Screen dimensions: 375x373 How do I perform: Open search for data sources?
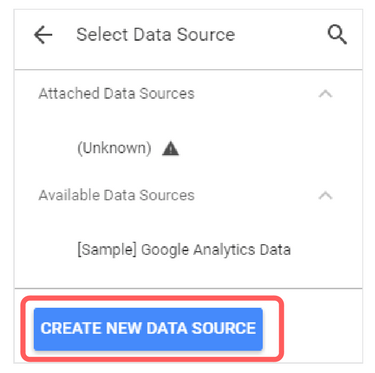[x=337, y=35]
